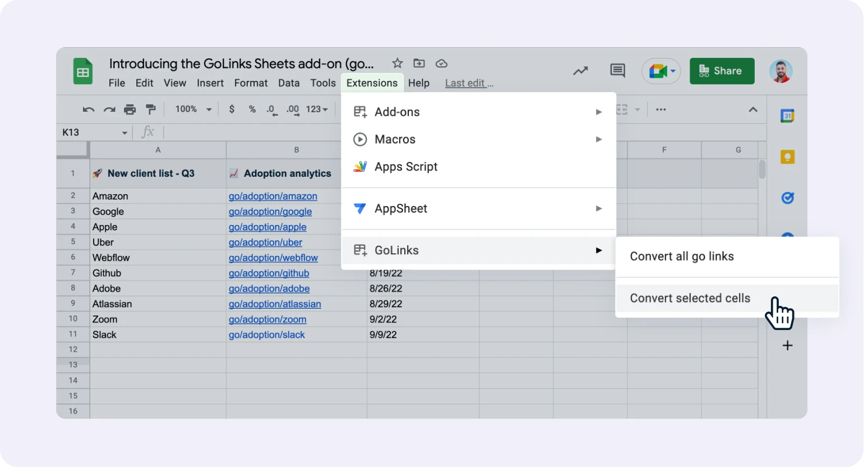The height and width of the screenshot is (467, 868).
Task: Expand the GoLinks submenu arrow
Action: point(599,251)
